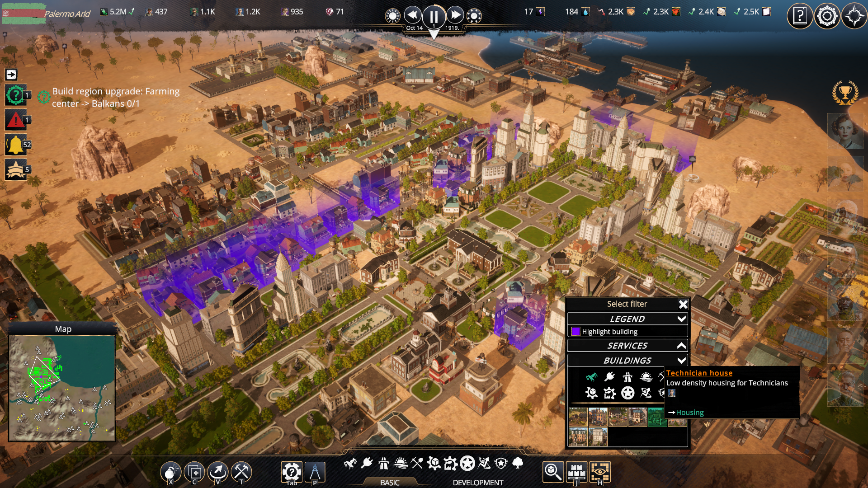Switch to the DEVELOPMENT tab
The image size is (868, 488).
[x=478, y=483]
